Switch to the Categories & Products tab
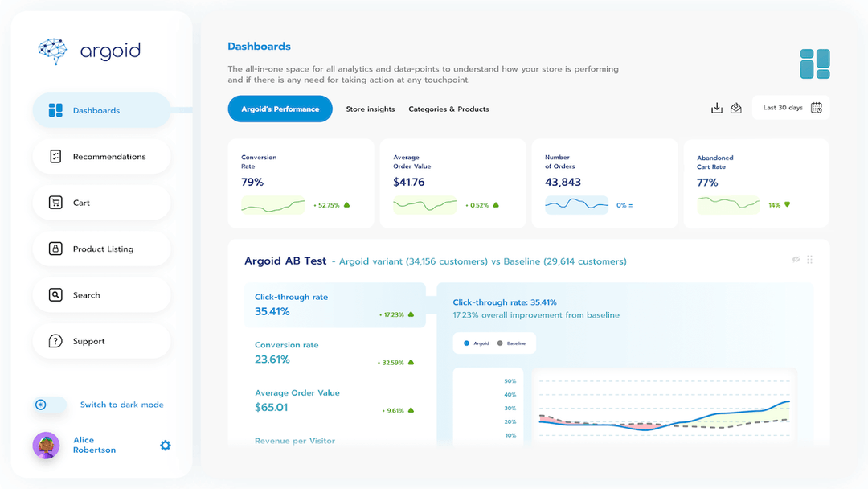This screenshot has height=489, width=868. pos(448,109)
